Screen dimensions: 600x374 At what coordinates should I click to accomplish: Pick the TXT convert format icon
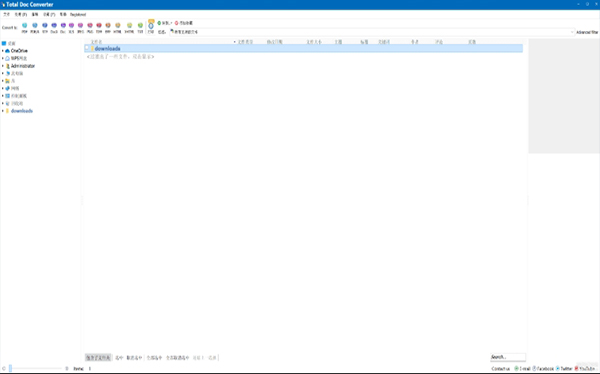pos(140,28)
